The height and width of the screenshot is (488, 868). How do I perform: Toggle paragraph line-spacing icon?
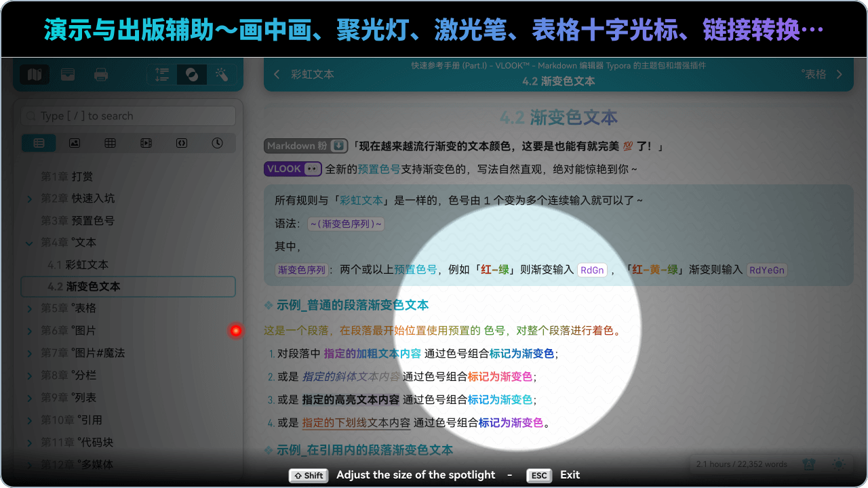(162, 75)
